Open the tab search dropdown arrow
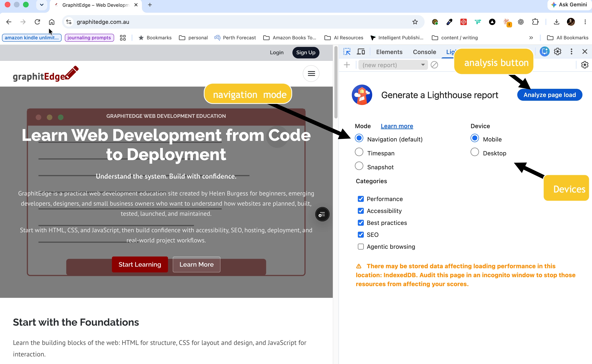592x364 pixels. [42, 5]
